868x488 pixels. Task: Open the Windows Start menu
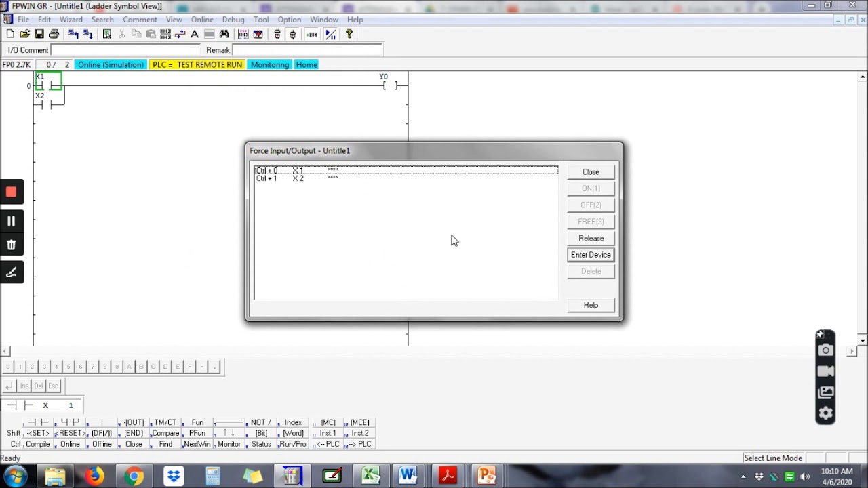pyautogui.click(x=15, y=476)
